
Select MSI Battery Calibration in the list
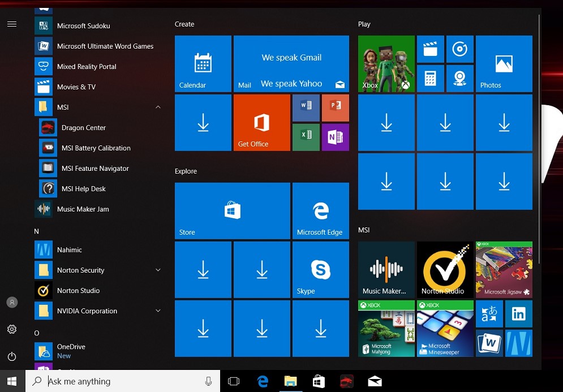(96, 148)
